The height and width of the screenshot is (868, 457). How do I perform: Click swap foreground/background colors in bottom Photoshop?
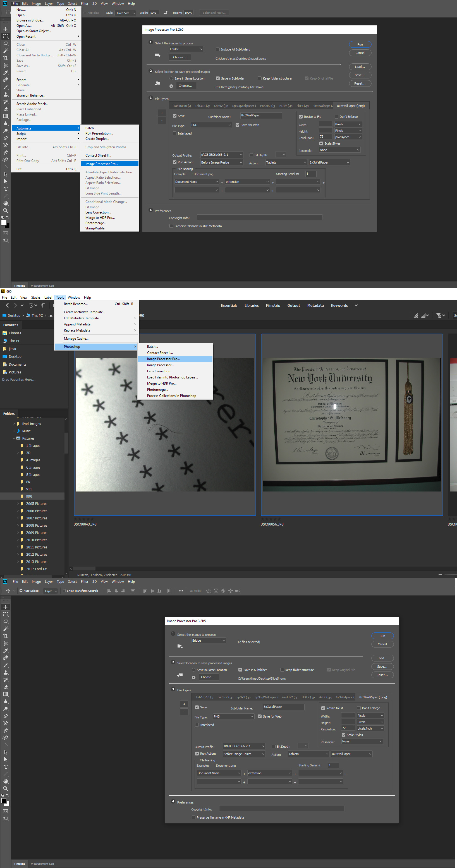pos(8,795)
